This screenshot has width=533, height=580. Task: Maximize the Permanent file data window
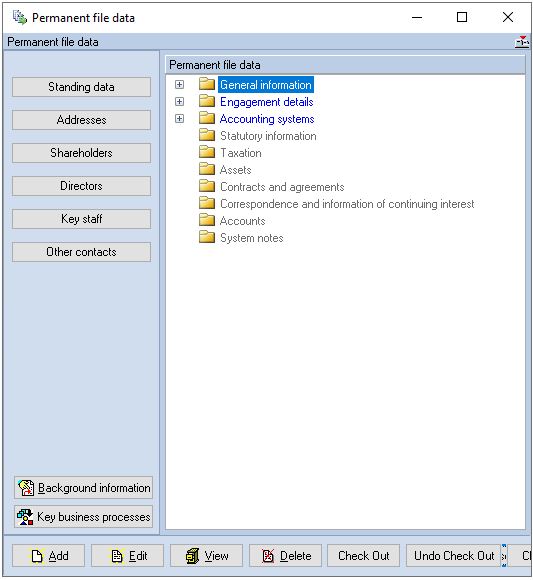click(x=462, y=17)
